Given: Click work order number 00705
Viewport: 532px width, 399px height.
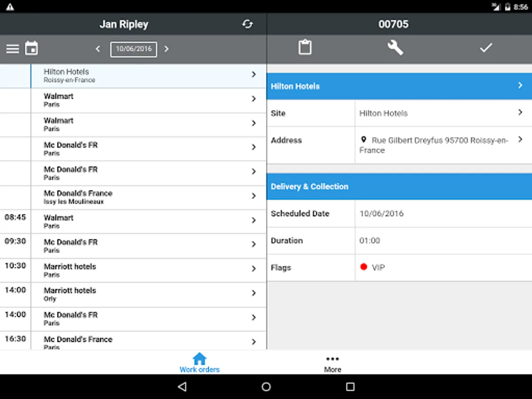Looking at the screenshot, I should tap(394, 24).
